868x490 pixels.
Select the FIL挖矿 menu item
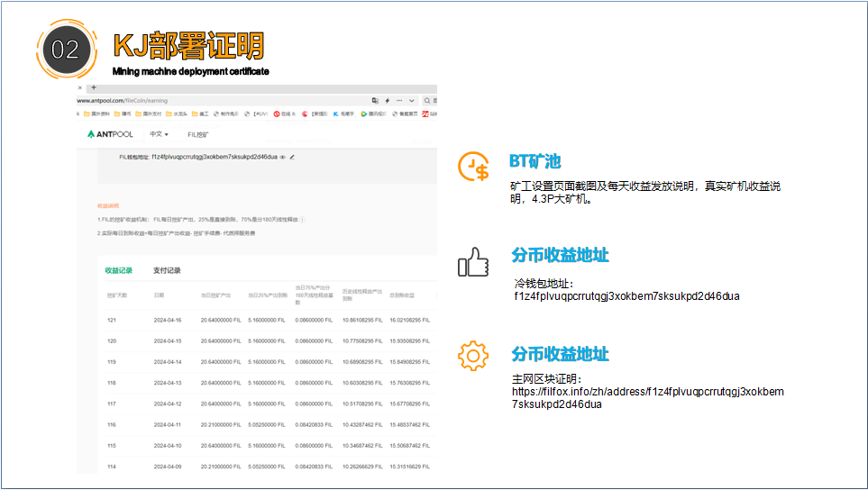click(x=197, y=135)
